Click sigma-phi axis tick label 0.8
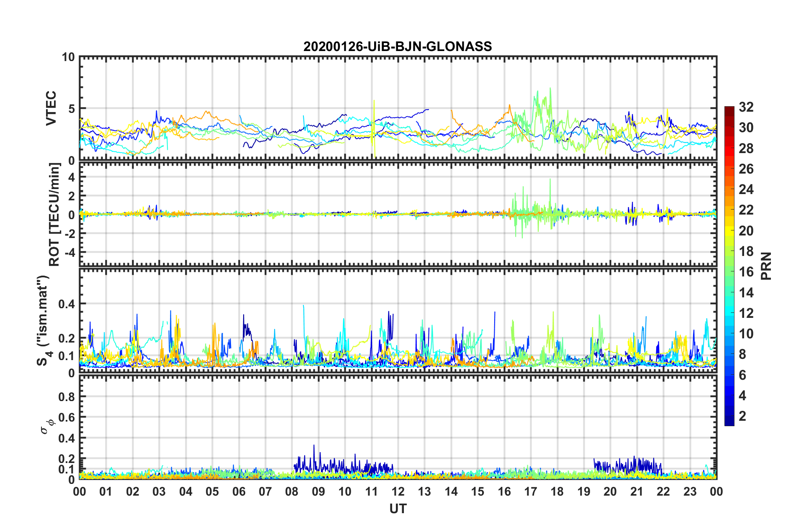This screenshot has height=532, width=796. pos(67,396)
